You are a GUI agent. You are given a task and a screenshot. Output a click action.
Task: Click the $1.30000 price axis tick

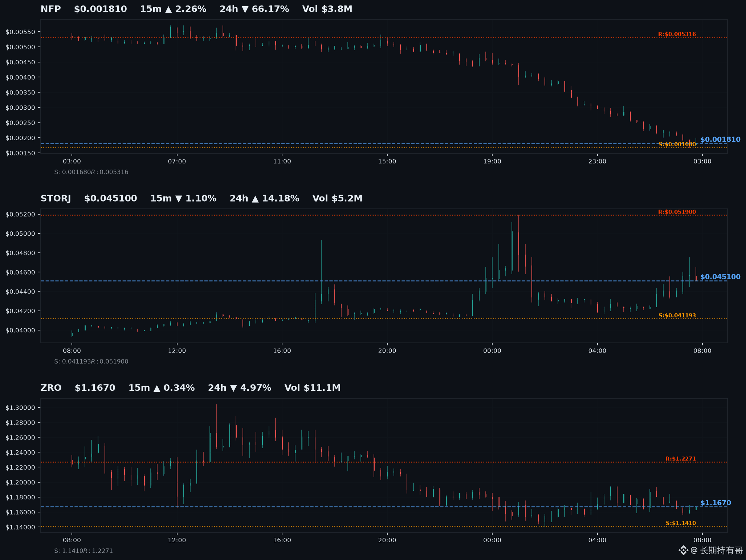pyautogui.click(x=20, y=408)
